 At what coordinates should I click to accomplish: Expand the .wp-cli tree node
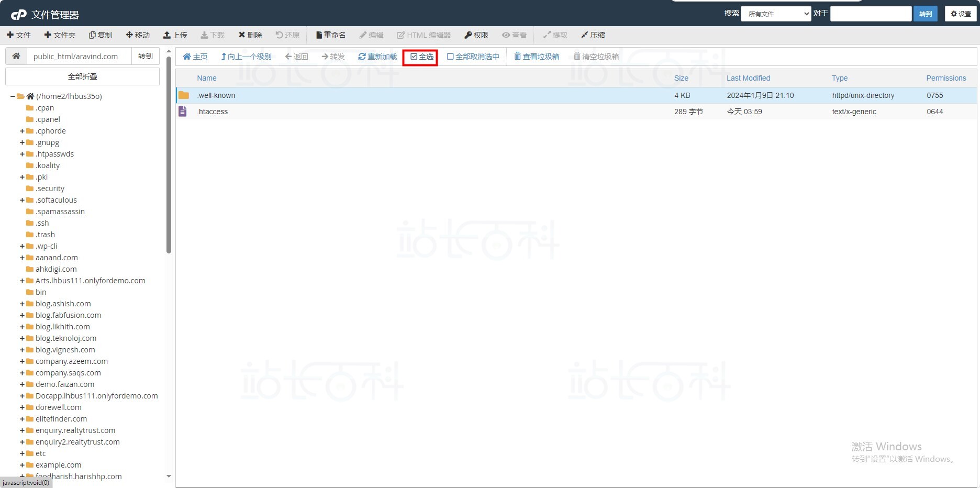click(21, 246)
